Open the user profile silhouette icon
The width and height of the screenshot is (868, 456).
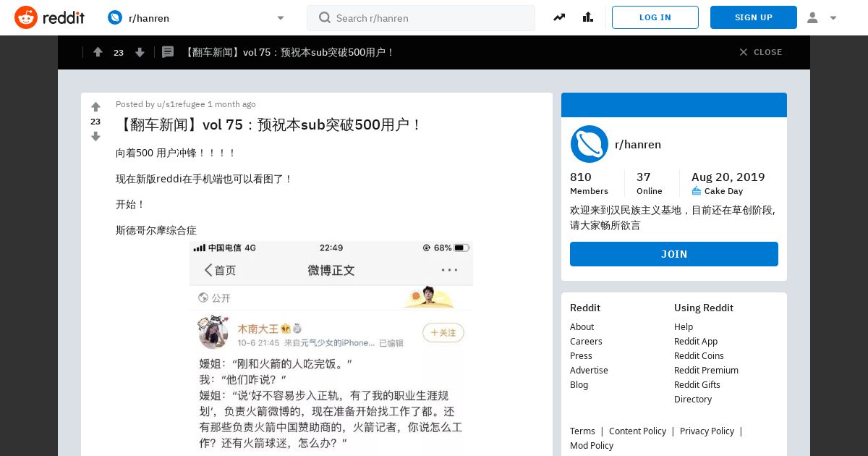pos(812,17)
